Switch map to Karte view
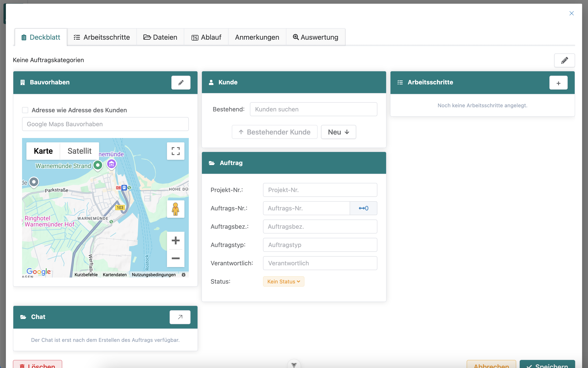Screen dimensions: 588x368 (x=43, y=151)
